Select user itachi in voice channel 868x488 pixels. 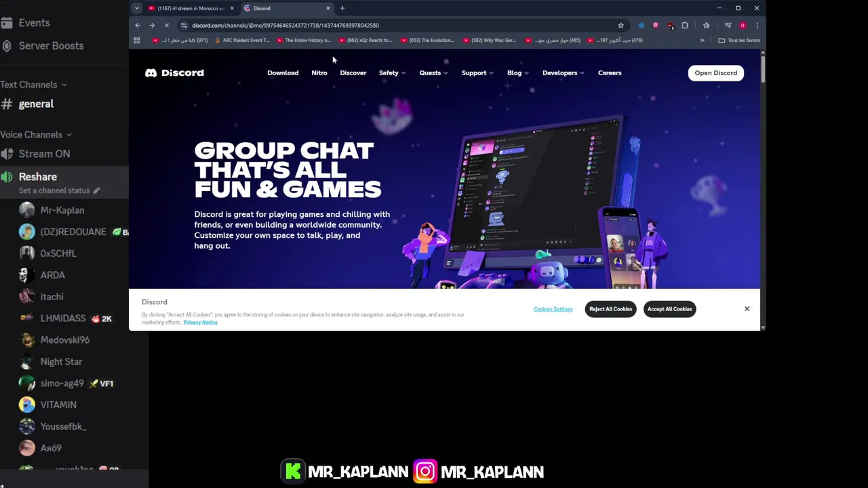pos(52,297)
